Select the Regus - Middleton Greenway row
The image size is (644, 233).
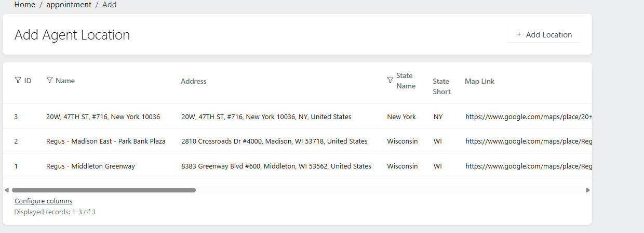click(x=90, y=166)
